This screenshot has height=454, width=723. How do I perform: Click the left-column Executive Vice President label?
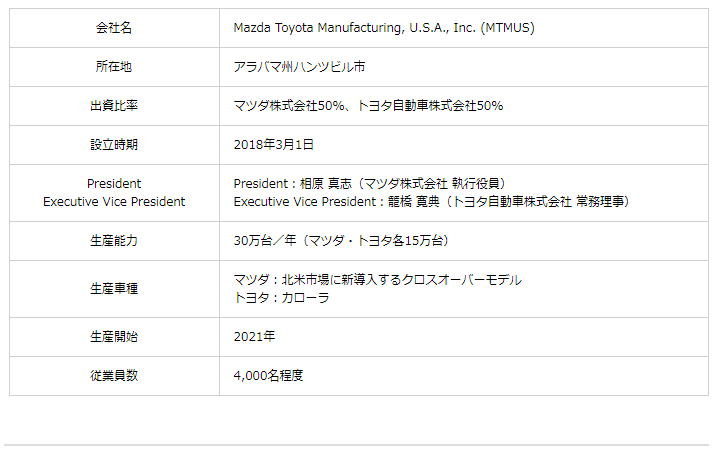(x=114, y=201)
